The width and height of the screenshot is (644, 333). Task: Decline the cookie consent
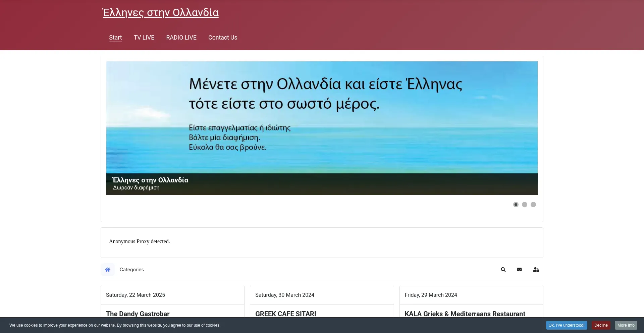click(601, 325)
